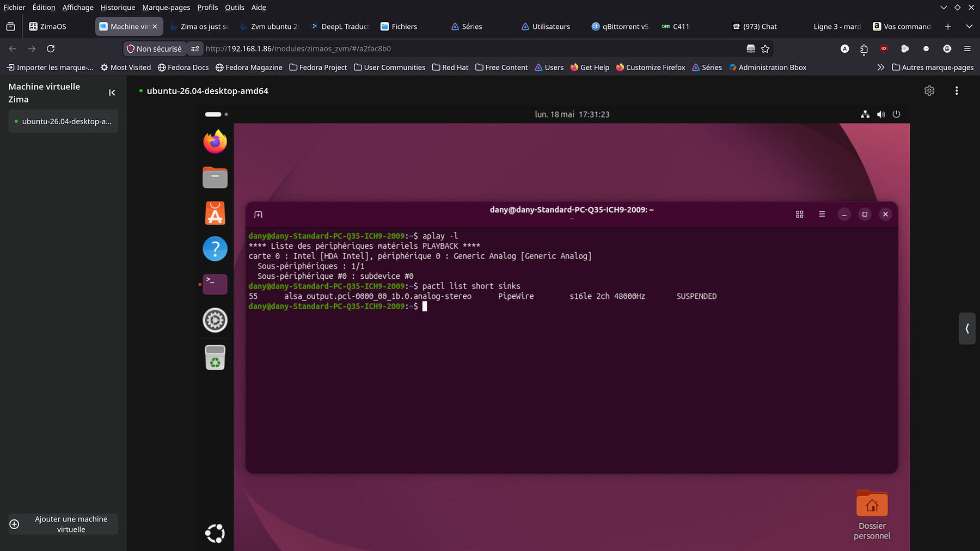Open Settings from the Ubuntu dock

215,320
